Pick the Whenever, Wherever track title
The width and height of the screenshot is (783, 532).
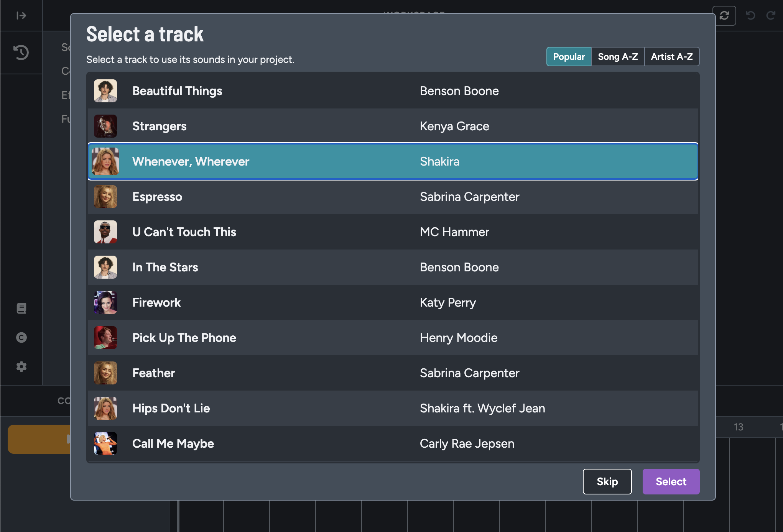pos(191,161)
